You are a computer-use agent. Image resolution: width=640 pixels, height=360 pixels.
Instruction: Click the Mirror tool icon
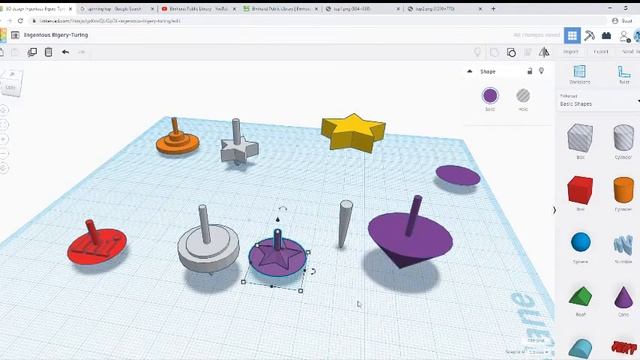pos(544,52)
